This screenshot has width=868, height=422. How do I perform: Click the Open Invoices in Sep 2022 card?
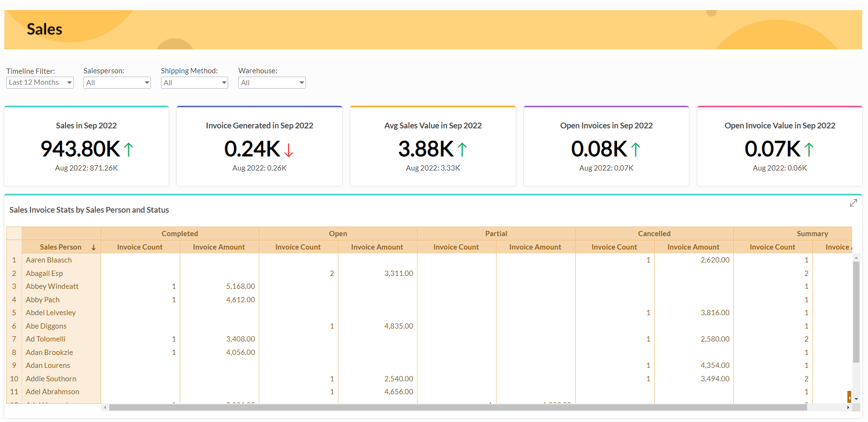(x=606, y=146)
